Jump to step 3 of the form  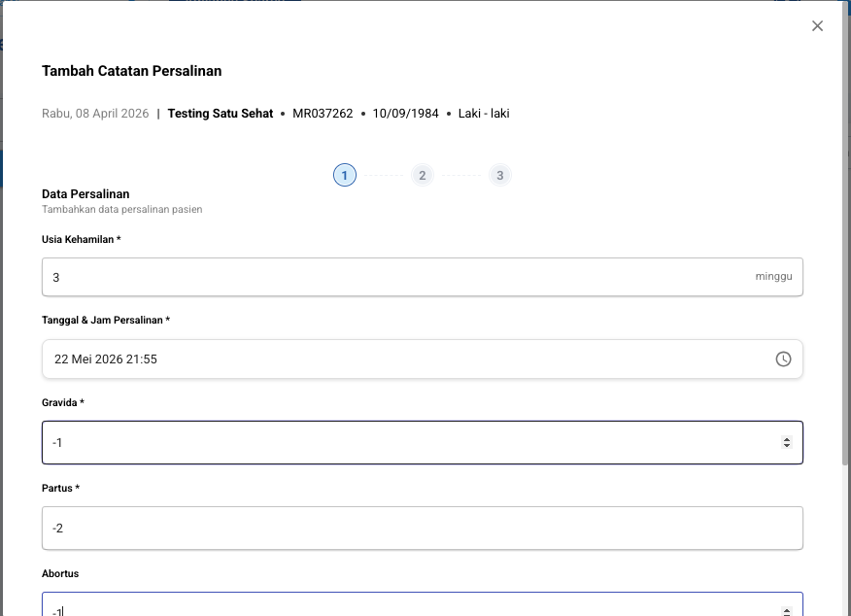tap(499, 175)
